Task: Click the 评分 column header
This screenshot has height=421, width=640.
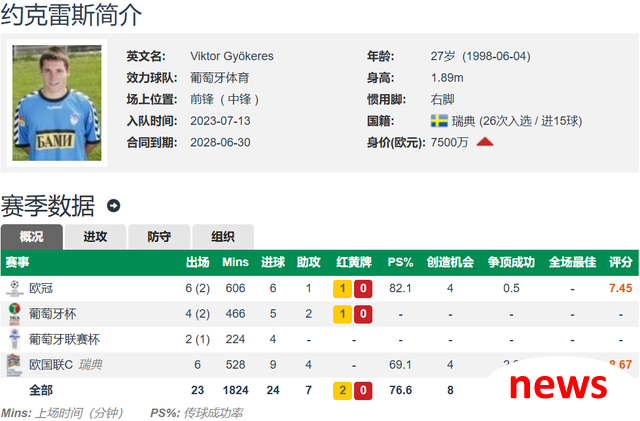Action: [x=620, y=262]
